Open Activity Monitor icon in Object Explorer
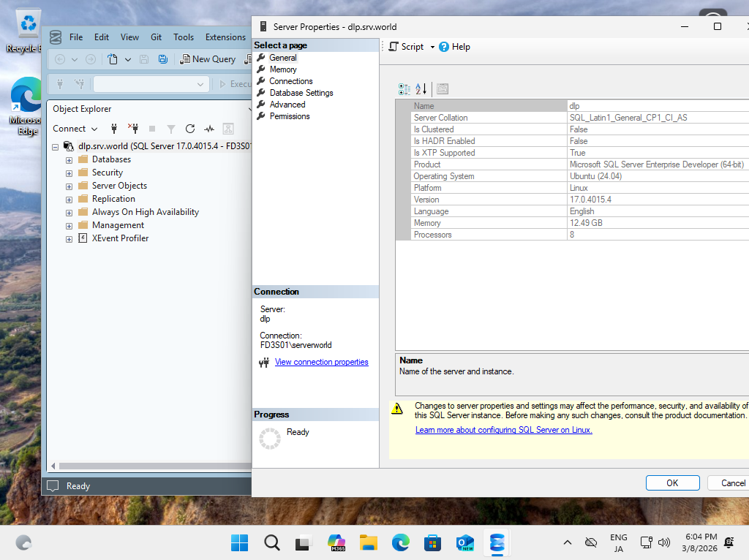 click(x=209, y=129)
